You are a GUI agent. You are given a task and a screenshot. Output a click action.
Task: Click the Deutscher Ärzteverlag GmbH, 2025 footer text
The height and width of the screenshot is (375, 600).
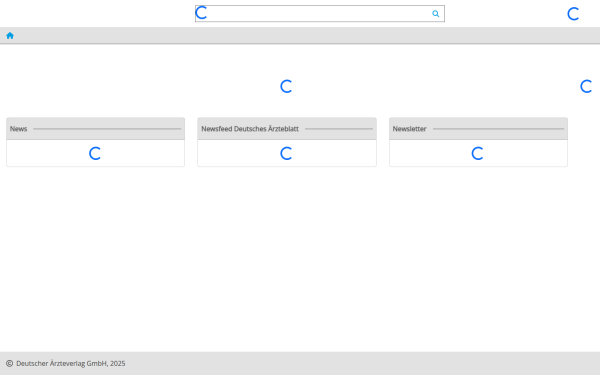click(x=71, y=364)
